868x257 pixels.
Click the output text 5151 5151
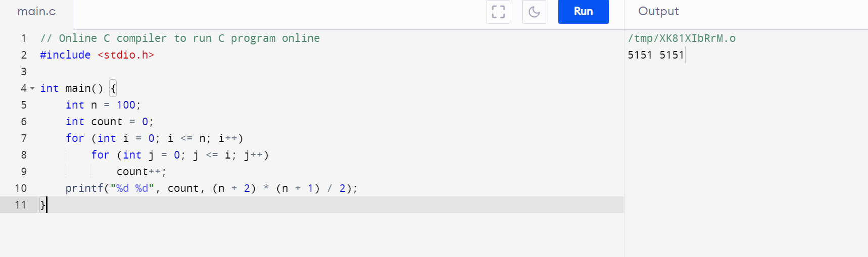[656, 55]
